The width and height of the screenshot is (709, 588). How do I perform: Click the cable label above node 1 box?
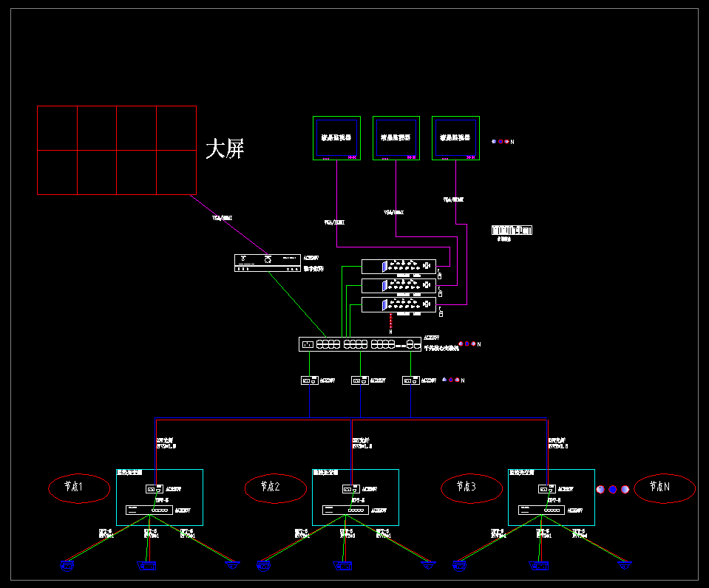tap(166, 443)
